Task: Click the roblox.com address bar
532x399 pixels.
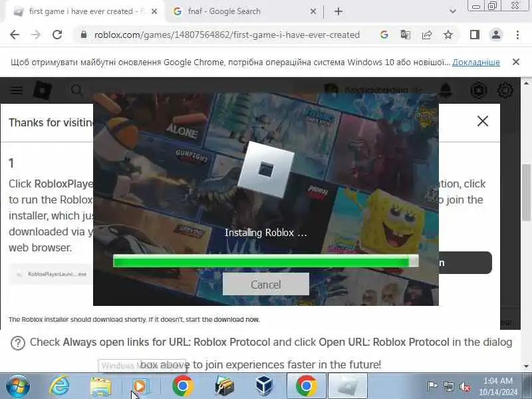Action: point(227,35)
